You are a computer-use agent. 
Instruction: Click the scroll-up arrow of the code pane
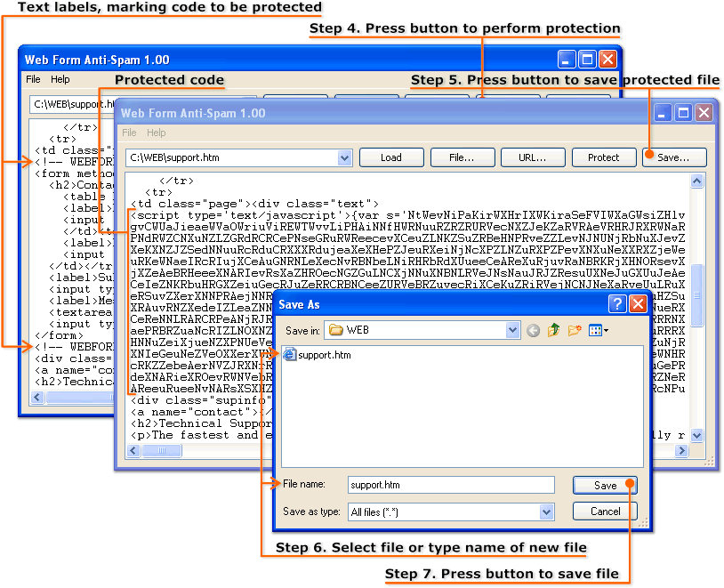(696, 181)
